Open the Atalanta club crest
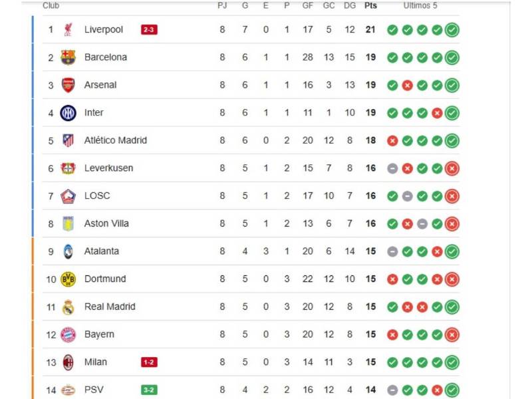This screenshot has height=399, width=532. point(68,251)
